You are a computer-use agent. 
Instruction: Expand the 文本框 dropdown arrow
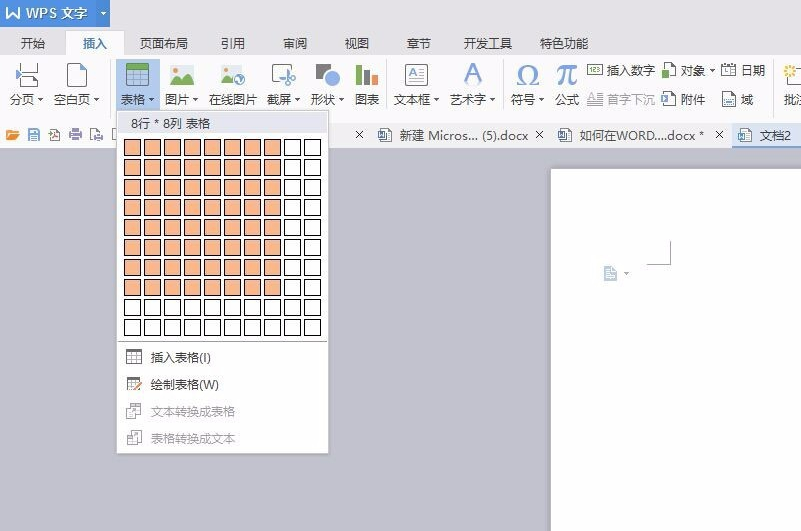click(x=436, y=100)
